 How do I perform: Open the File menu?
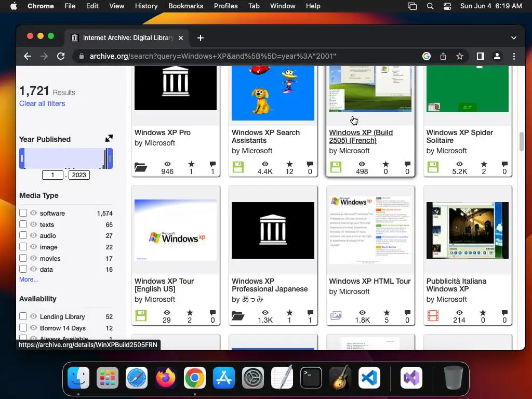click(x=70, y=6)
